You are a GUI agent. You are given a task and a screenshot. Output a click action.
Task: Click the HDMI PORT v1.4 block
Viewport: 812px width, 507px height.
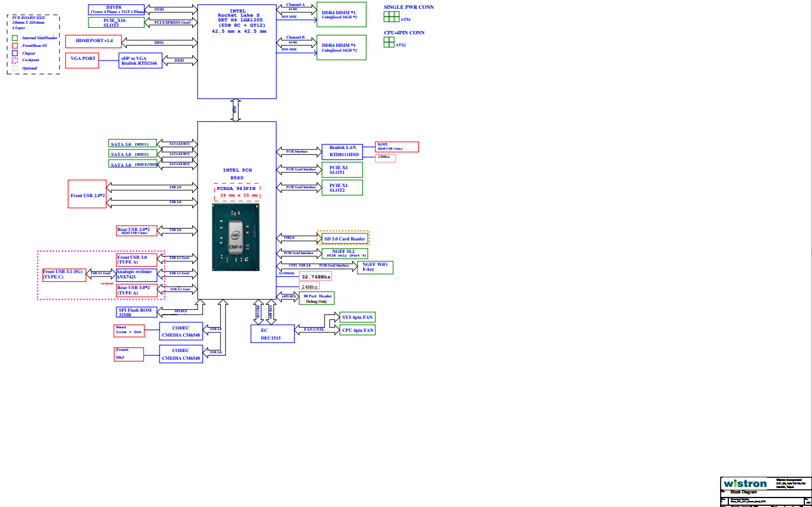pos(93,41)
